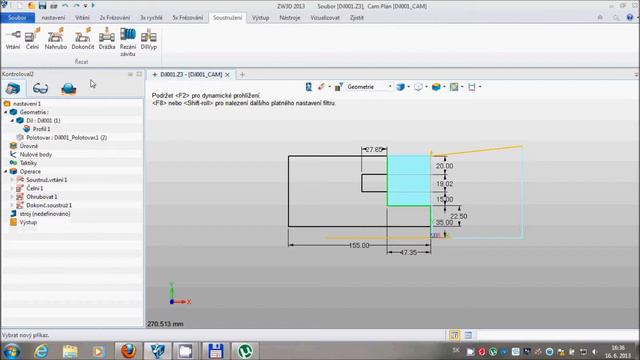Viewport: 640px width, 360px height.
Task: Click the blue layered view icon
Action: click(400, 87)
